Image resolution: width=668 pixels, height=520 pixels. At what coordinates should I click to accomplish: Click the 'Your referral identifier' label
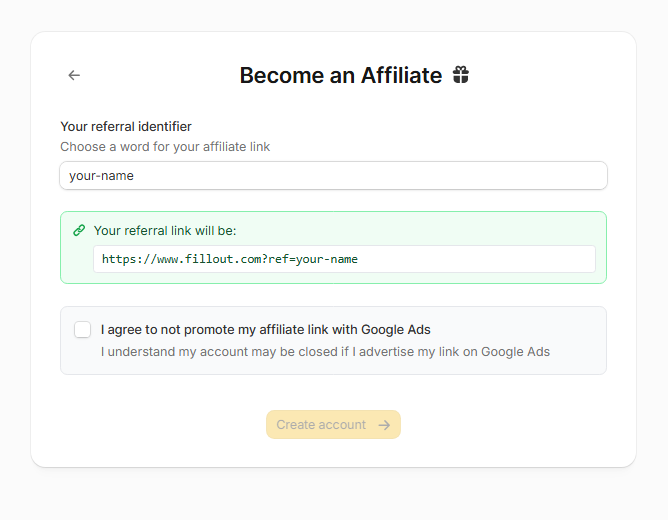click(x=126, y=126)
